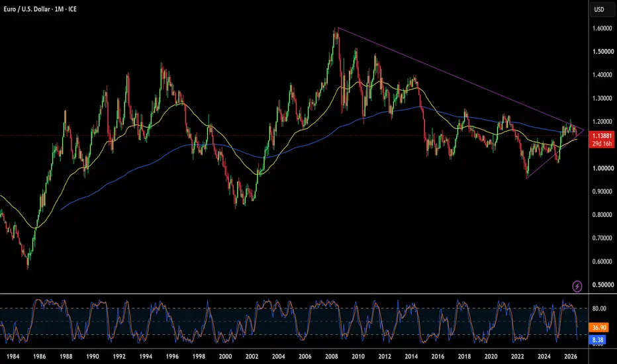Click the red 1.13881 current price label
This screenshot has width=617, height=364.
click(602, 136)
